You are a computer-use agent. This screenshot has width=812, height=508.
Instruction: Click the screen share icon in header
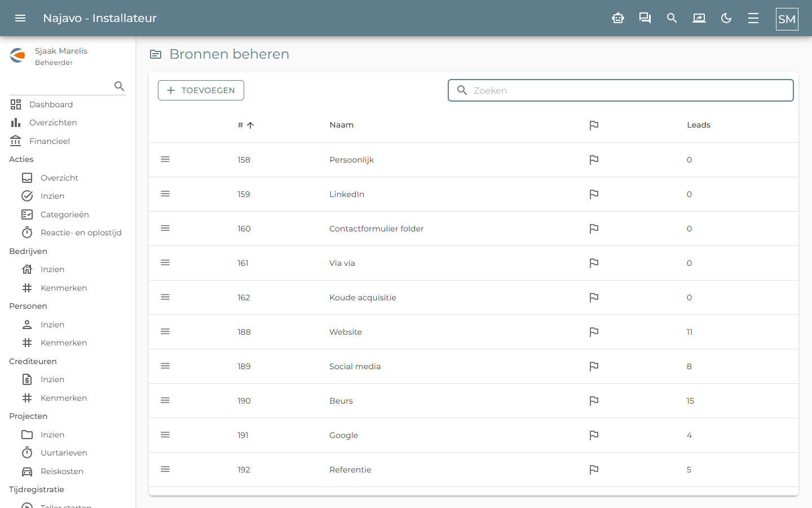pyautogui.click(x=699, y=18)
